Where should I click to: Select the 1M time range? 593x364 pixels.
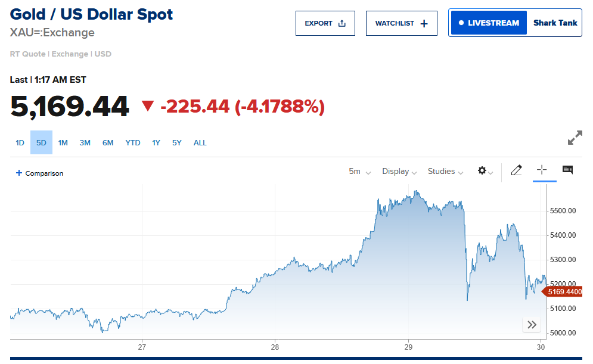pos(63,143)
